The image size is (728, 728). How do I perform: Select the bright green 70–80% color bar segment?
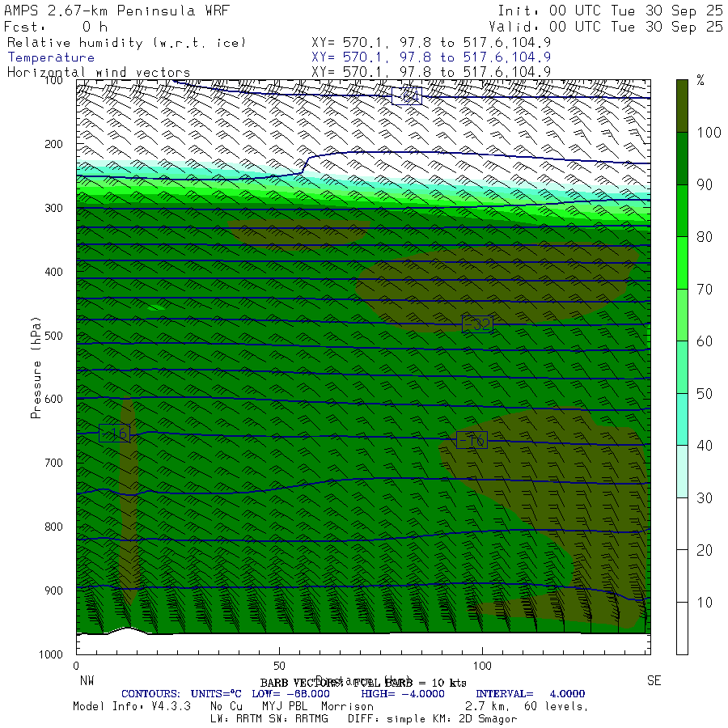click(x=682, y=263)
